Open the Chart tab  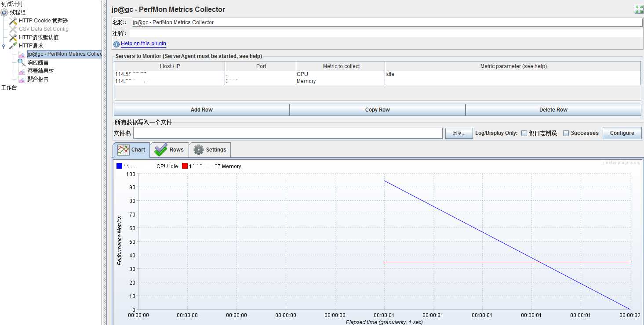tap(131, 150)
